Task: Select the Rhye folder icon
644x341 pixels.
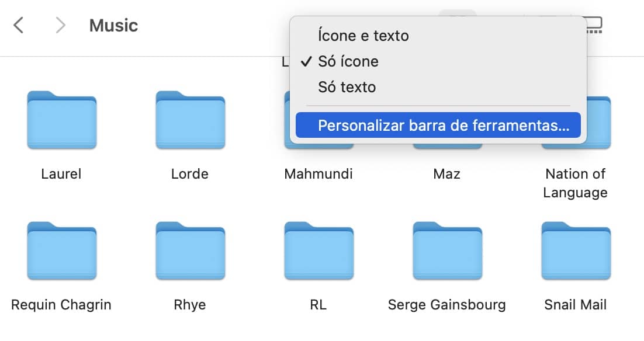Action: point(190,251)
